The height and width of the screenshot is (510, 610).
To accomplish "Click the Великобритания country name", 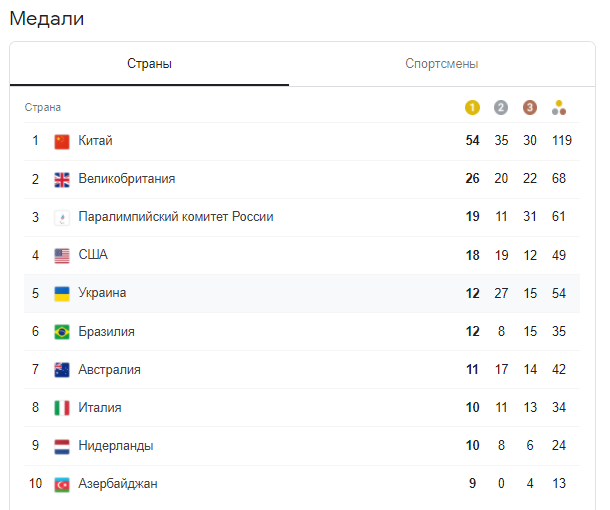I will [127, 179].
